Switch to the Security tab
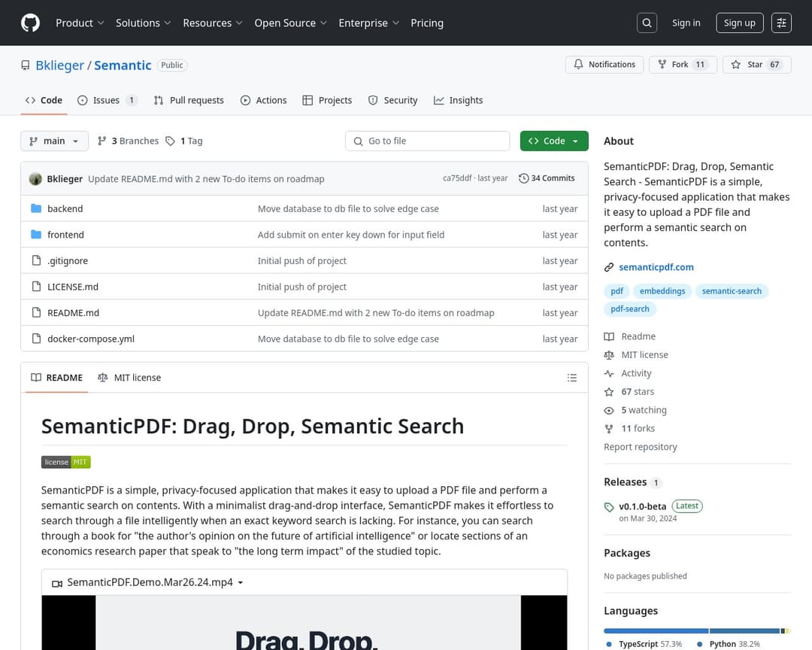The image size is (812, 650). 393,100
